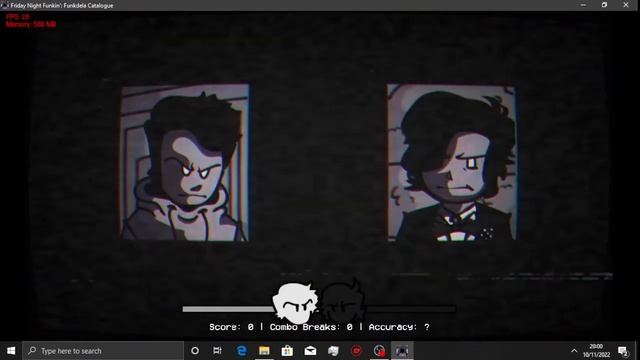Viewport: 640px width, 360px height.
Task: Launch Microsoft Edge from the taskbar
Action: point(242,351)
